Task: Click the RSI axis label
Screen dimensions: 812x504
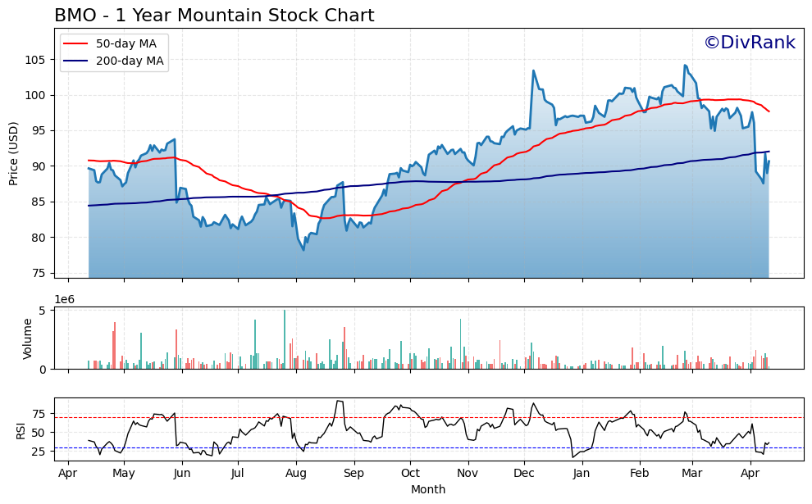Action: coord(21,429)
